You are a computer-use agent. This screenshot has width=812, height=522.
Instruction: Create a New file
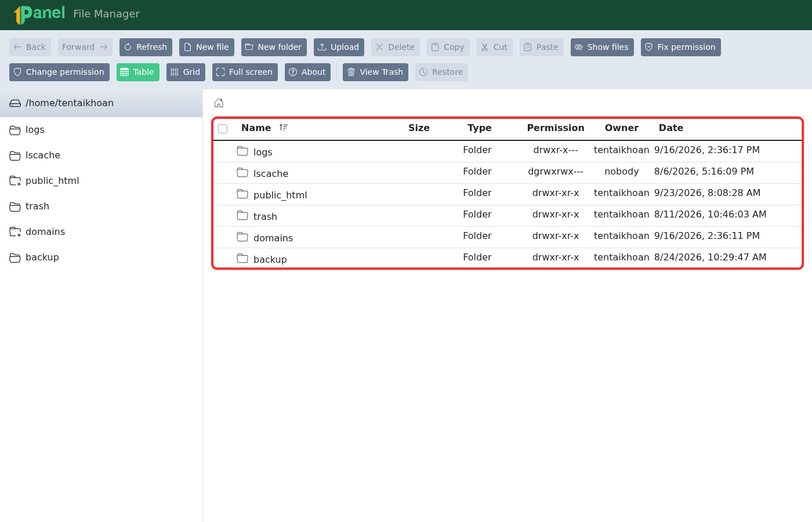pos(206,47)
